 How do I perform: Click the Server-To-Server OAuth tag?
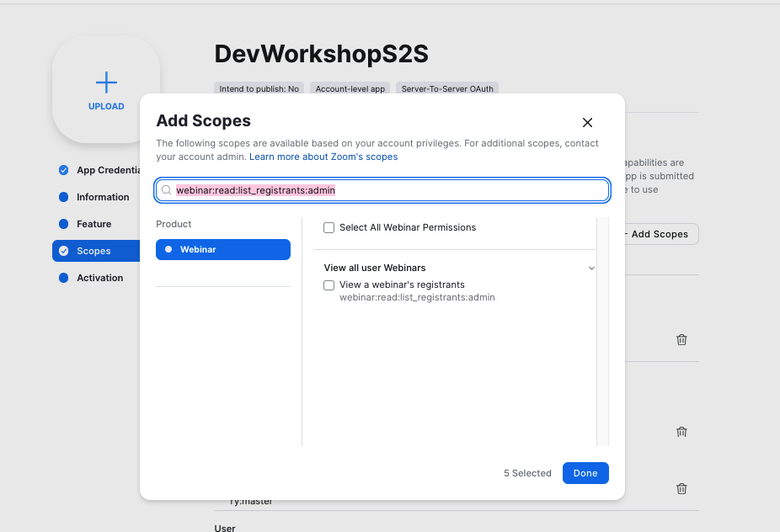[x=447, y=88]
